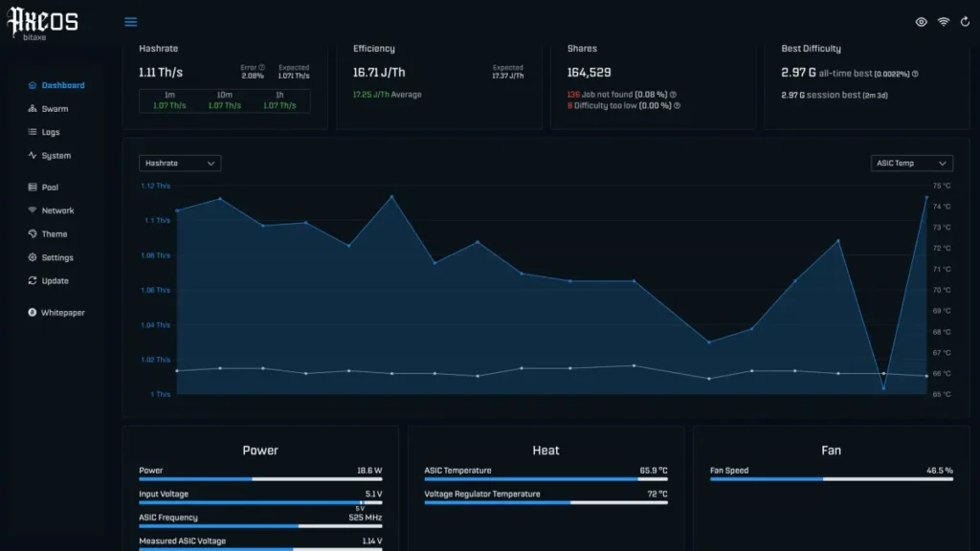Click the ASIC Temperature progress bar

pos(546,479)
